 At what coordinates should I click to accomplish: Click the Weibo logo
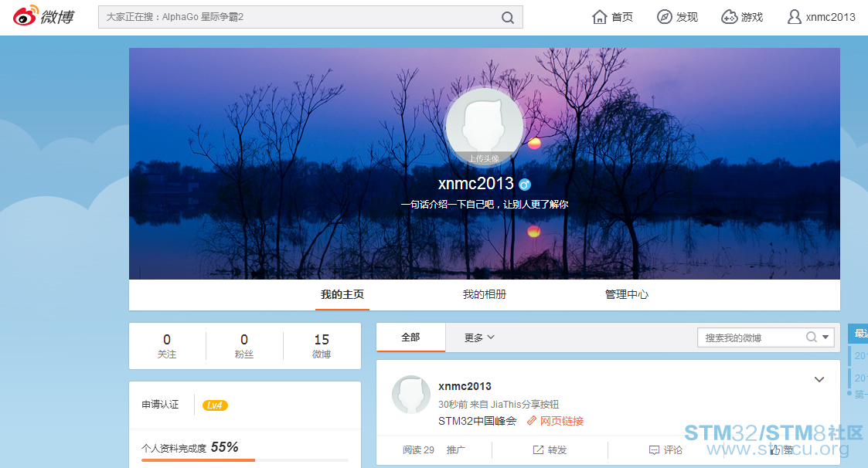pyautogui.click(x=43, y=16)
